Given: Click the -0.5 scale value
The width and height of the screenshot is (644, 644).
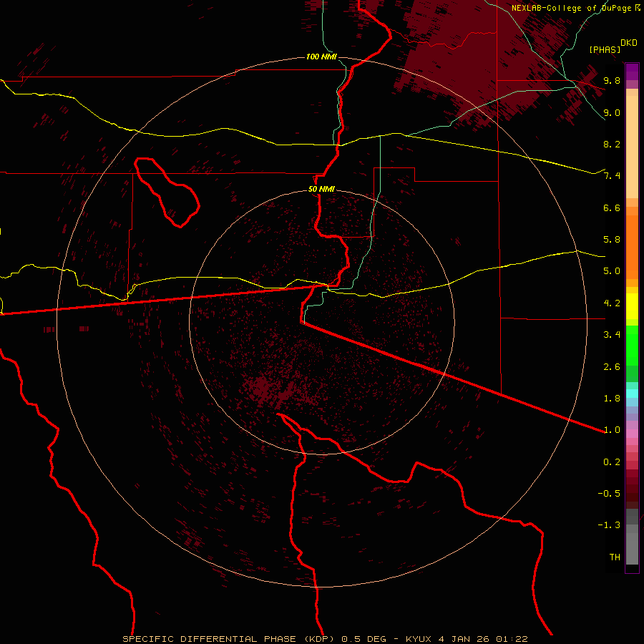Looking at the screenshot, I should 609,494.
